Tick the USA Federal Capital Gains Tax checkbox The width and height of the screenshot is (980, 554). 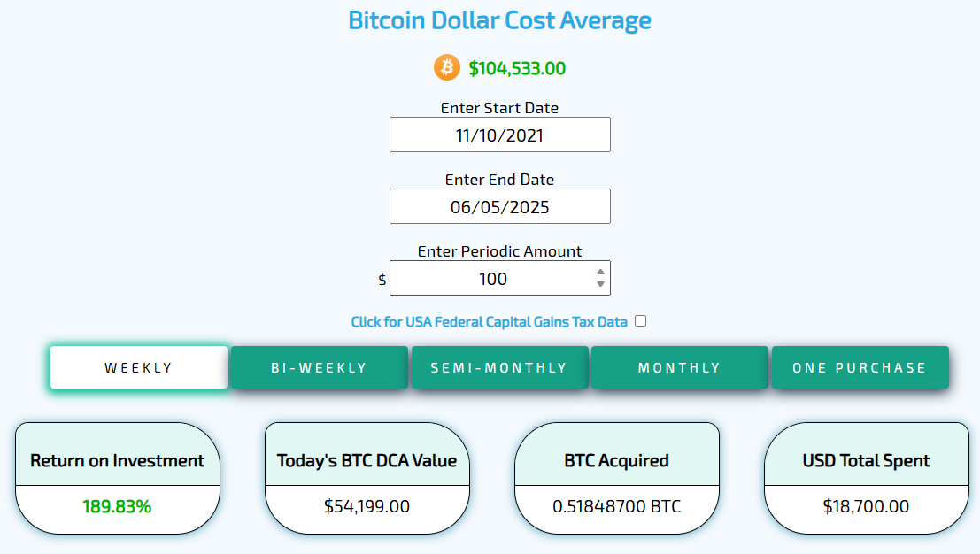pyautogui.click(x=641, y=321)
